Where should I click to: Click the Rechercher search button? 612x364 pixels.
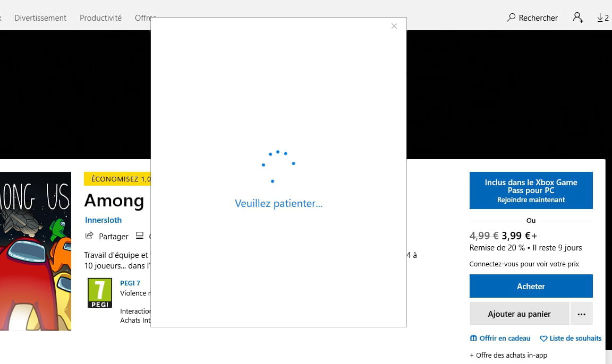pyautogui.click(x=532, y=18)
